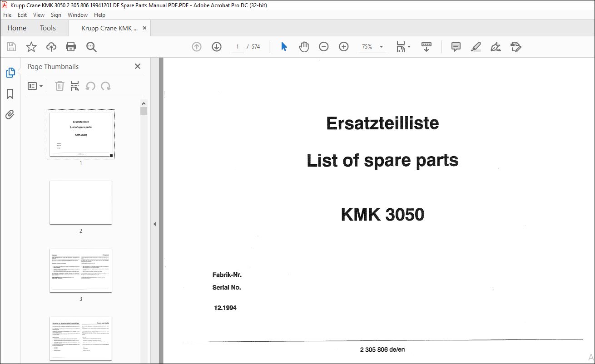Choose the Selection arrow tool
595x364 pixels.
[284, 47]
